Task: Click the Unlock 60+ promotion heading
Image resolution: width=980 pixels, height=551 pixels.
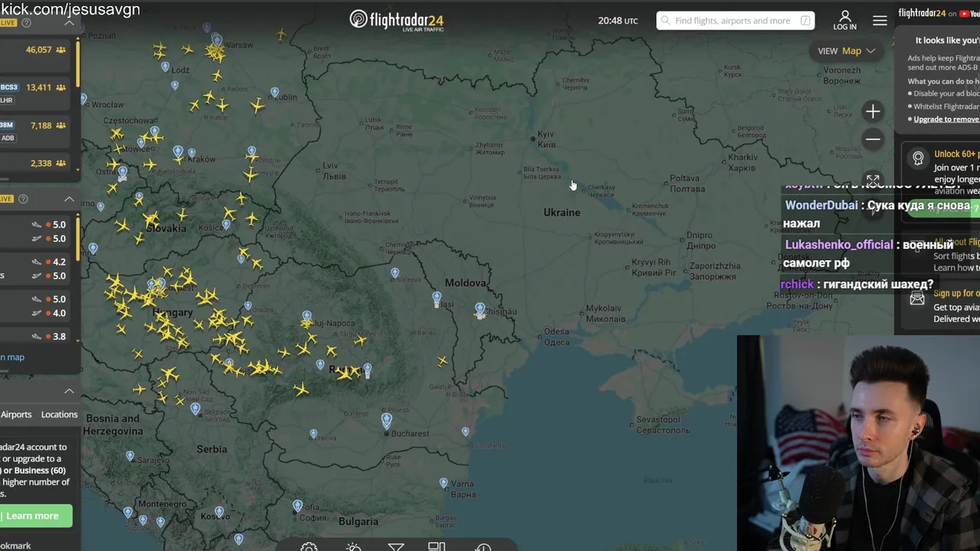Action: click(x=957, y=154)
